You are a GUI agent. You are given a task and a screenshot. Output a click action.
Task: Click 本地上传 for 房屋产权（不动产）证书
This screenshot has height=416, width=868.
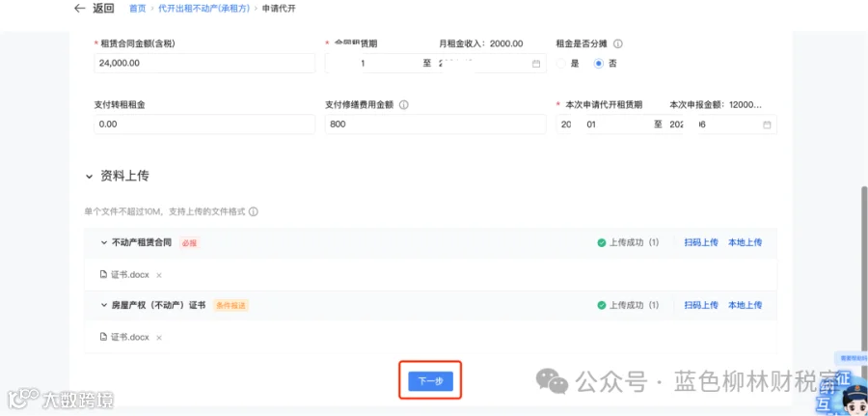coord(746,305)
